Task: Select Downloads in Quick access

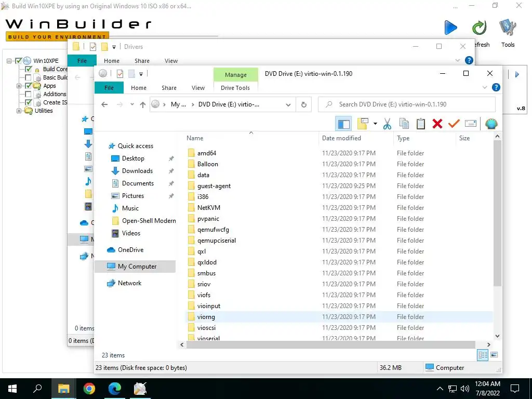Action: tap(137, 170)
